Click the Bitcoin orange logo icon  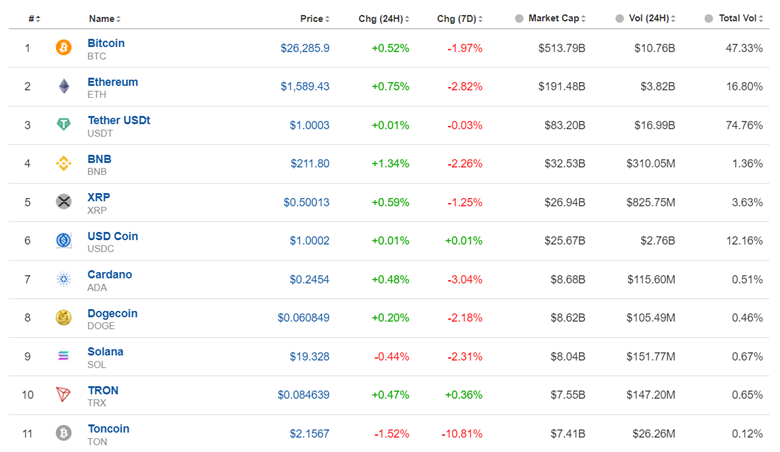[64, 48]
